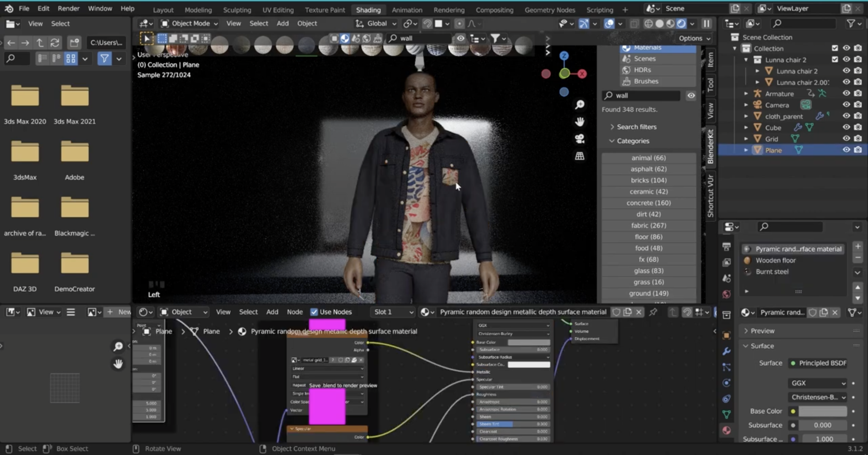This screenshot has height=455, width=868.
Task: Click the Object Context Menu icon
Action: point(264,448)
